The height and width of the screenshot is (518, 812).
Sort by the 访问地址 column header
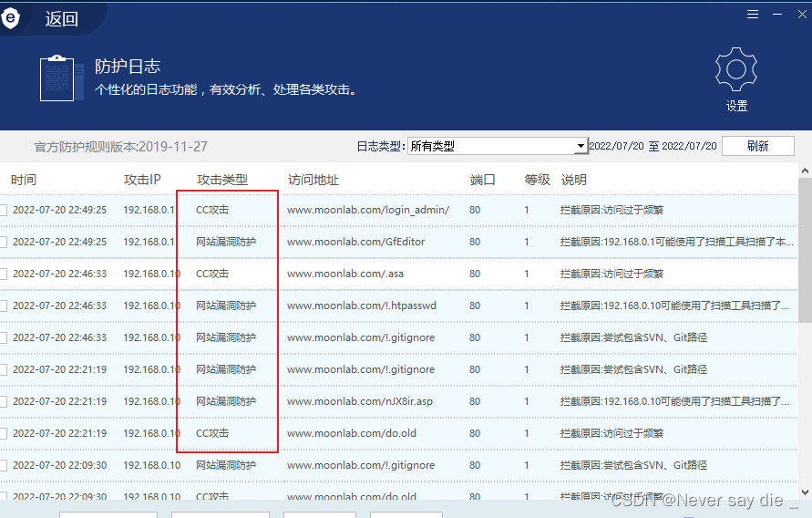pos(313,180)
